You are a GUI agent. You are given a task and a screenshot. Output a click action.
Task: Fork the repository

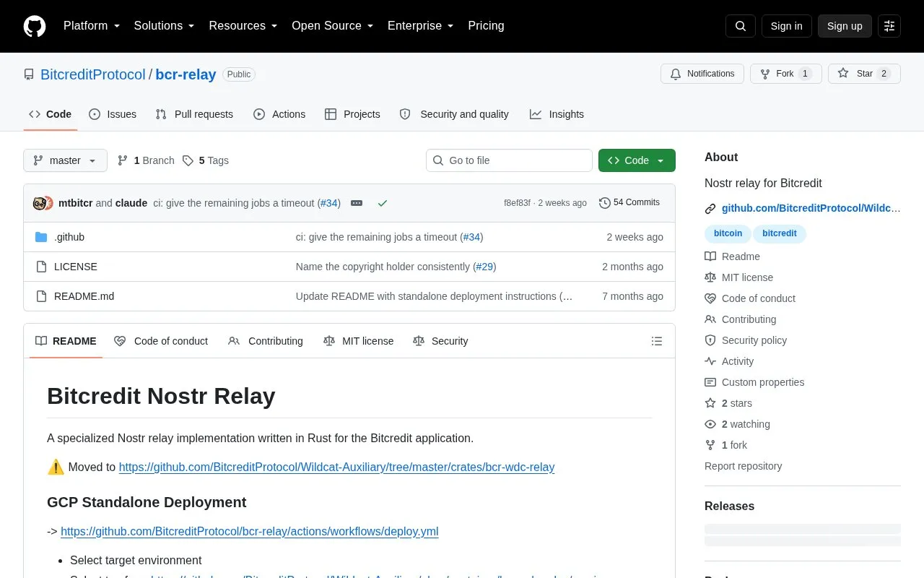[x=785, y=74]
